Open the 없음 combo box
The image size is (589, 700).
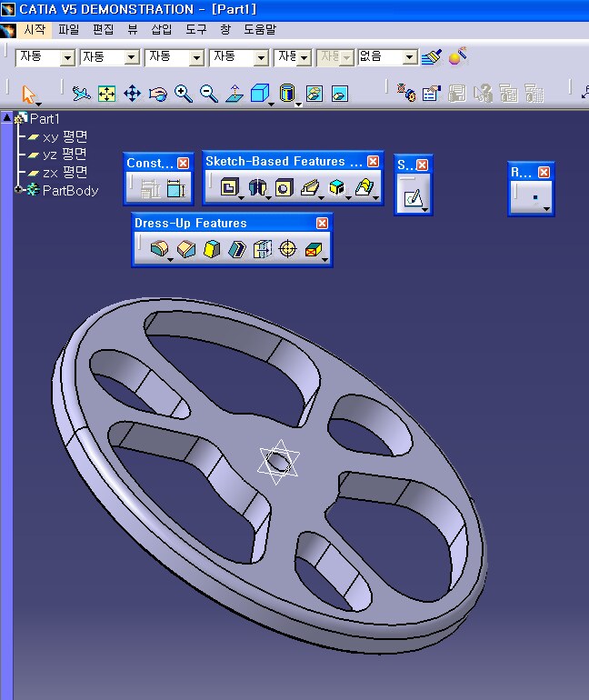coord(409,57)
